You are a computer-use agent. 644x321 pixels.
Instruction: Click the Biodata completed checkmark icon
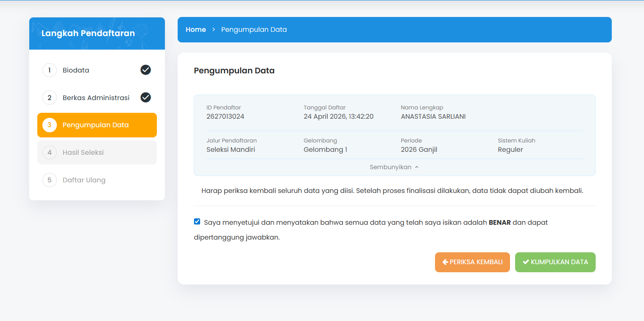click(x=145, y=70)
